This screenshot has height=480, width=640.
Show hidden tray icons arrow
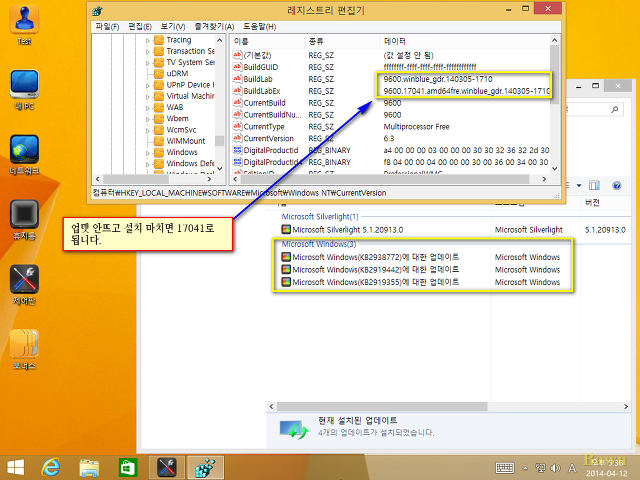coord(525,468)
